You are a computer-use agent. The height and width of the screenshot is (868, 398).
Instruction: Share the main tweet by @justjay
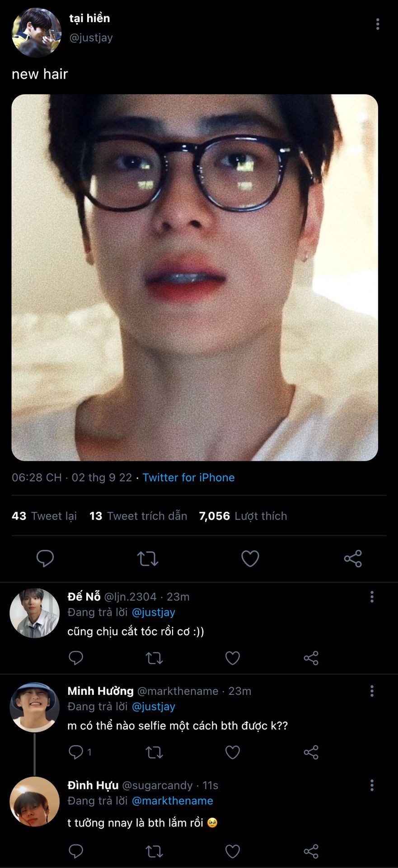pyautogui.click(x=353, y=559)
